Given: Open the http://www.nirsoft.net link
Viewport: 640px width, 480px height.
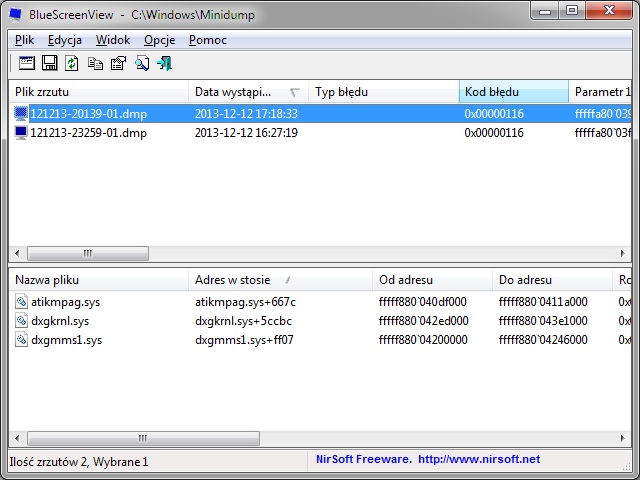Looking at the screenshot, I should point(479,459).
